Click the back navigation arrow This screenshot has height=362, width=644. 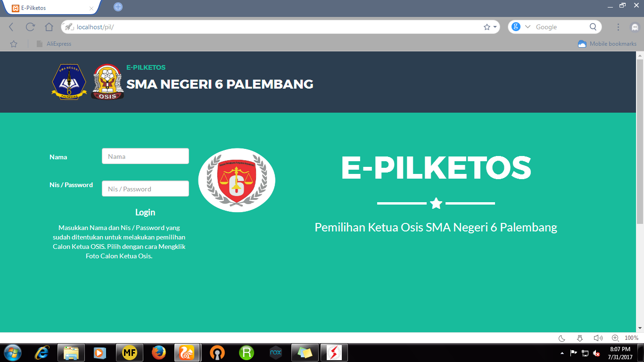[x=11, y=26]
